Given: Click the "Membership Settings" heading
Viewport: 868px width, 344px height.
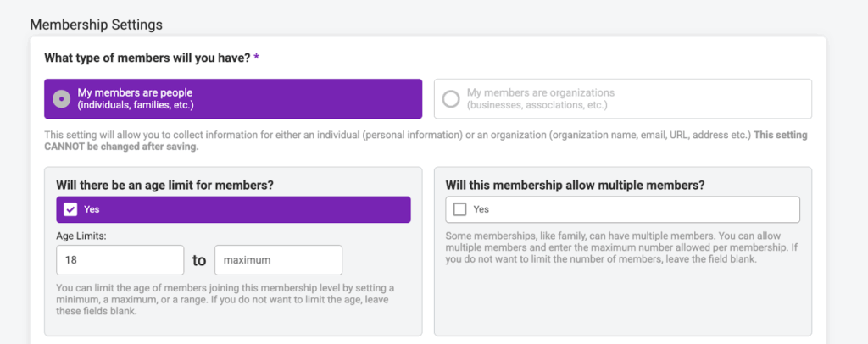Looking at the screenshot, I should (x=96, y=25).
